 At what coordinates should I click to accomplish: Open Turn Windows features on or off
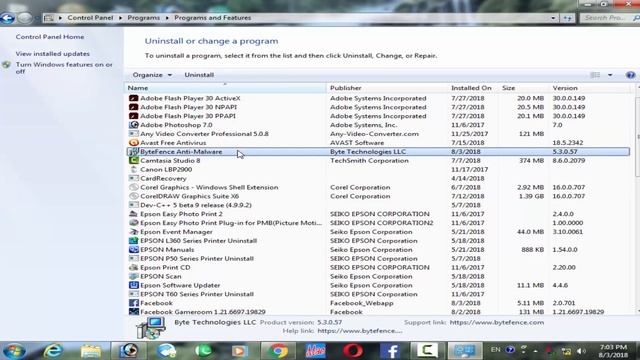64,68
